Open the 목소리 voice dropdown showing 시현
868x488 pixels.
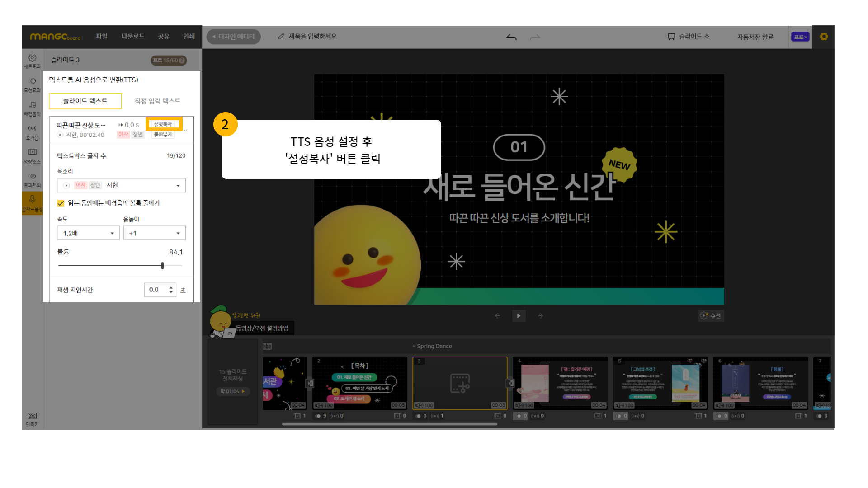tap(121, 185)
